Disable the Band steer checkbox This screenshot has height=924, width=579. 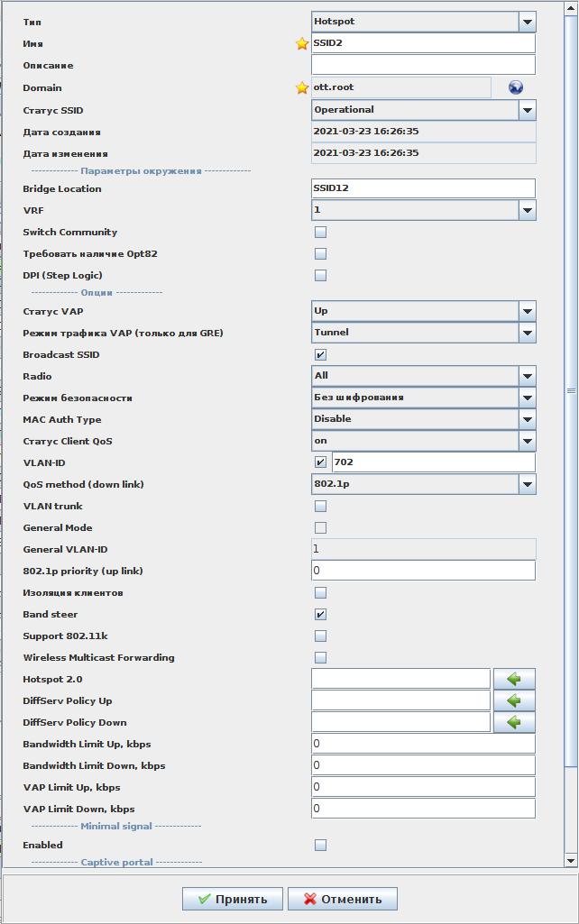320,615
